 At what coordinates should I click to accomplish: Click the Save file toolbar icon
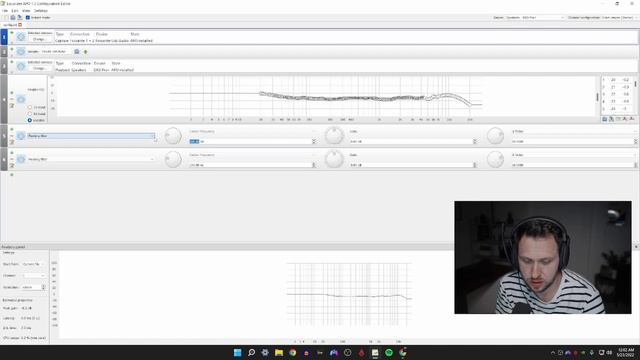[19, 18]
